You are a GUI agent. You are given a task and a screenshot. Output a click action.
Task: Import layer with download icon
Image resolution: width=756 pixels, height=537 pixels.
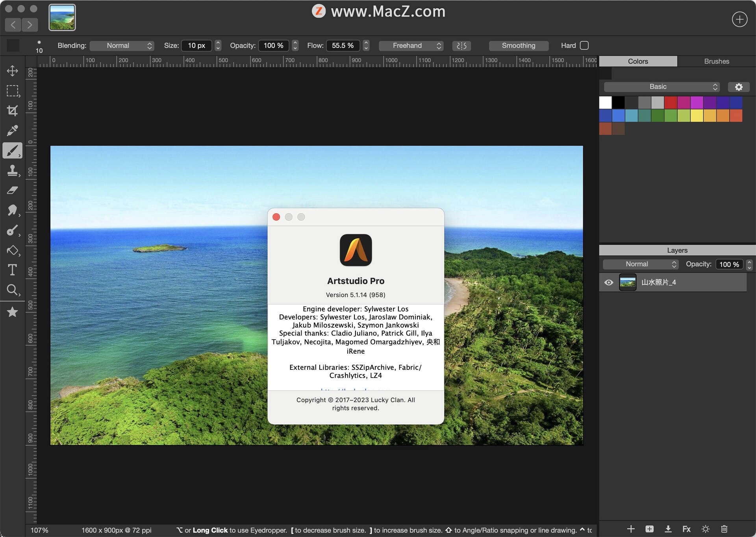(668, 529)
